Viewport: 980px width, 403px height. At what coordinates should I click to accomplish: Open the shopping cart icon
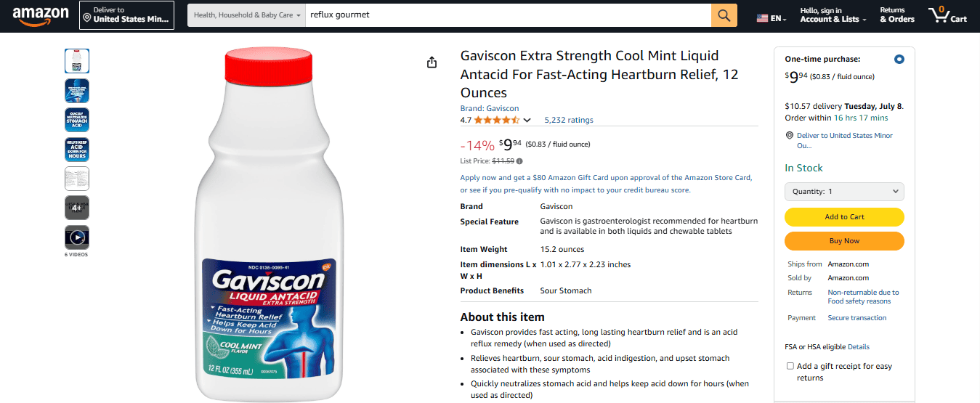(947, 15)
